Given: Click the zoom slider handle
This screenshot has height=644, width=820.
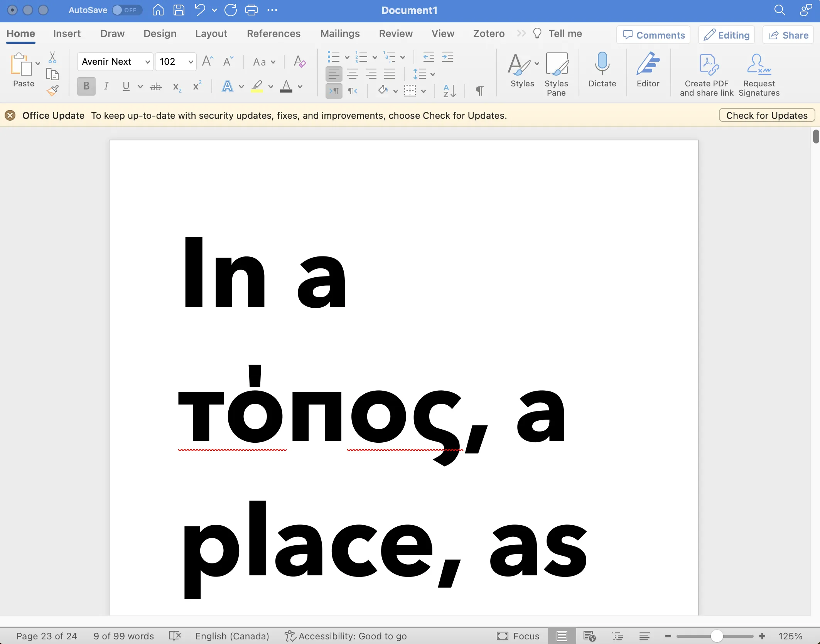Looking at the screenshot, I should [x=717, y=636].
